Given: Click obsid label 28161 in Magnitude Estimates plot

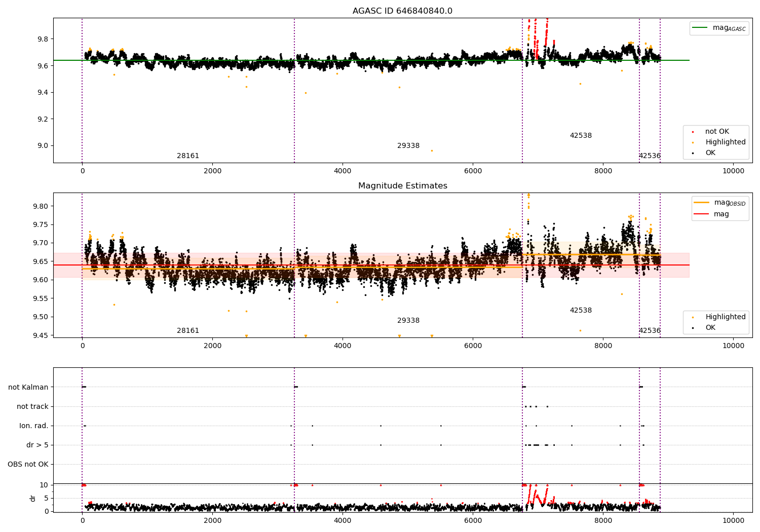Looking at the screenshot, I should click(188, 331).
